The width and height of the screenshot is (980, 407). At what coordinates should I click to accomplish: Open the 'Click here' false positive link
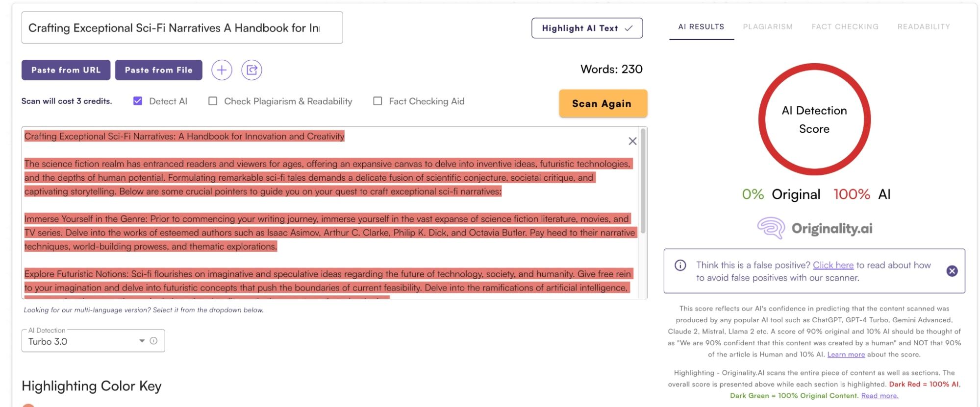tap(833, 265)
